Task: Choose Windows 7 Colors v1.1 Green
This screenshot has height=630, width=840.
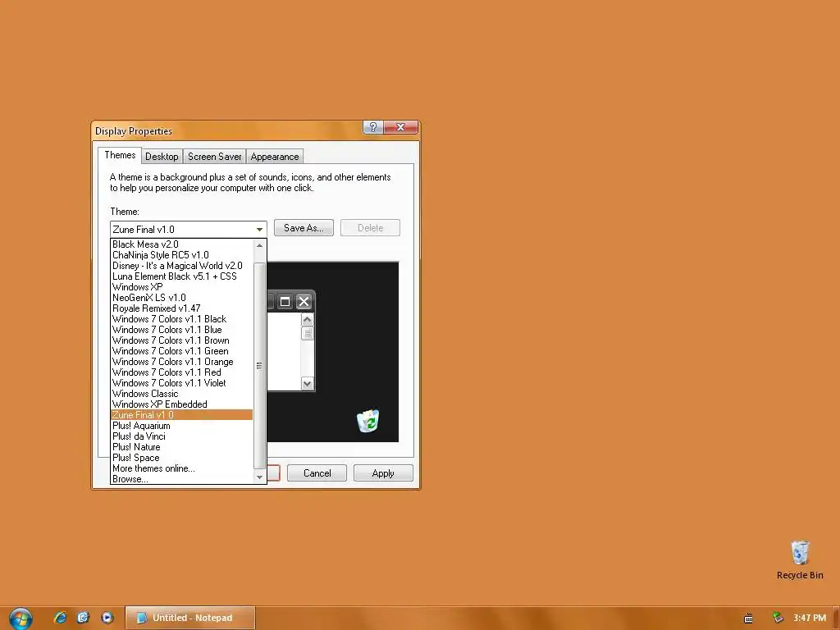Action: [x=181, y=351]
